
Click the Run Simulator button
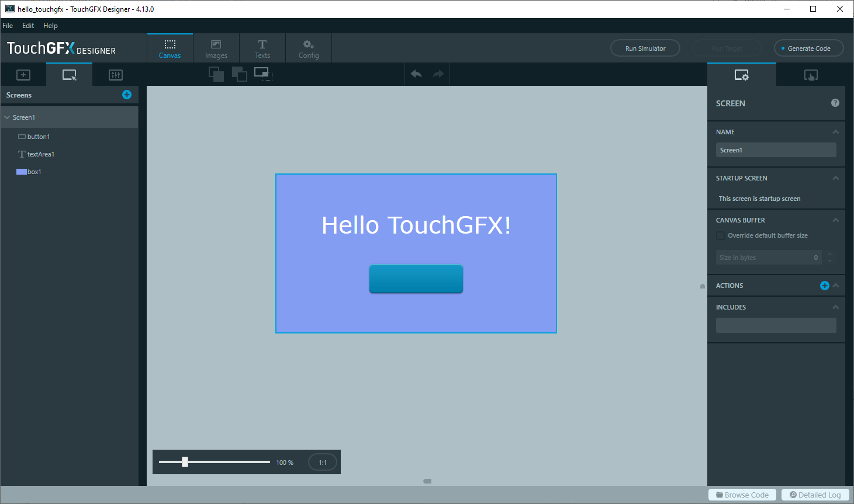point(645,48)
